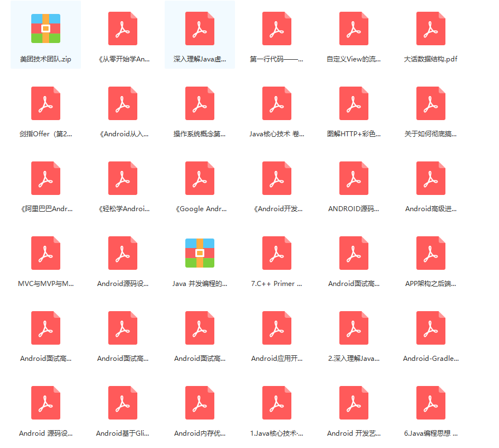Click the file name Android基于Gli...

tap(123, 433)
